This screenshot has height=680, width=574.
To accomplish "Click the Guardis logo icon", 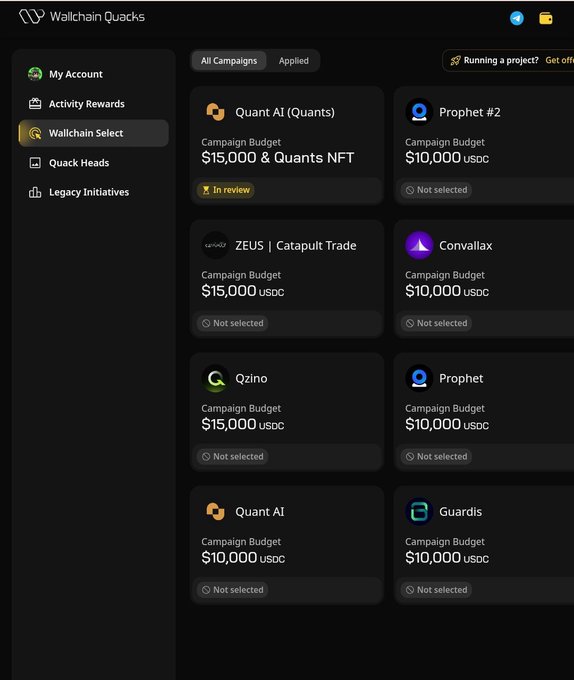I will coord(419,512).
